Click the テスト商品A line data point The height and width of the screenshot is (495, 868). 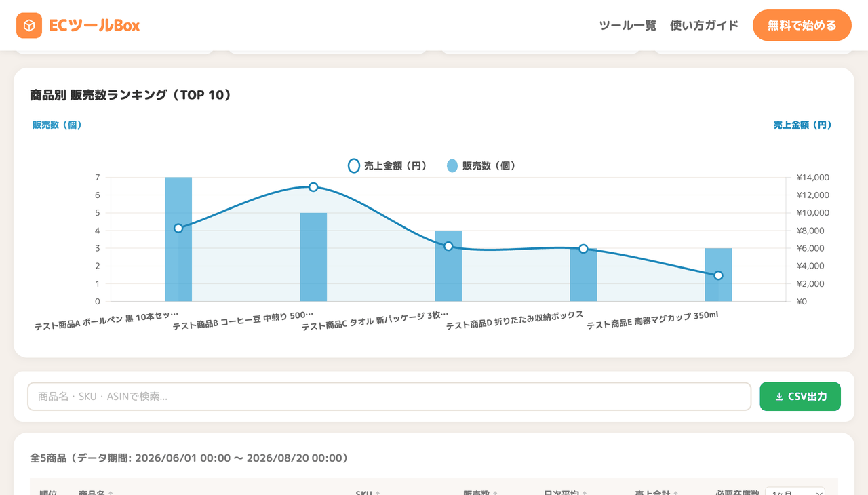178,229
